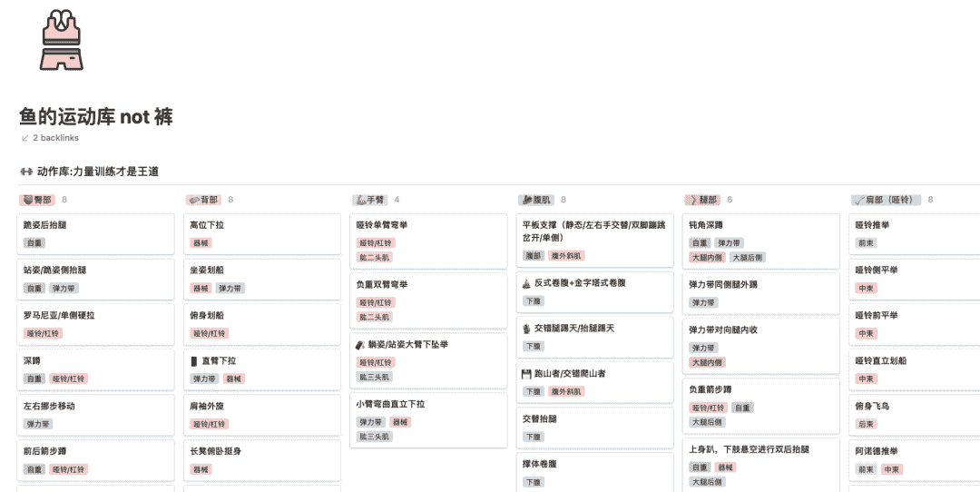Image resolution: width=980 pixels, height=492 pixels.
Task: Select the 腿部 group header tag
Action: pyautogui.click(x=702, y=200)
